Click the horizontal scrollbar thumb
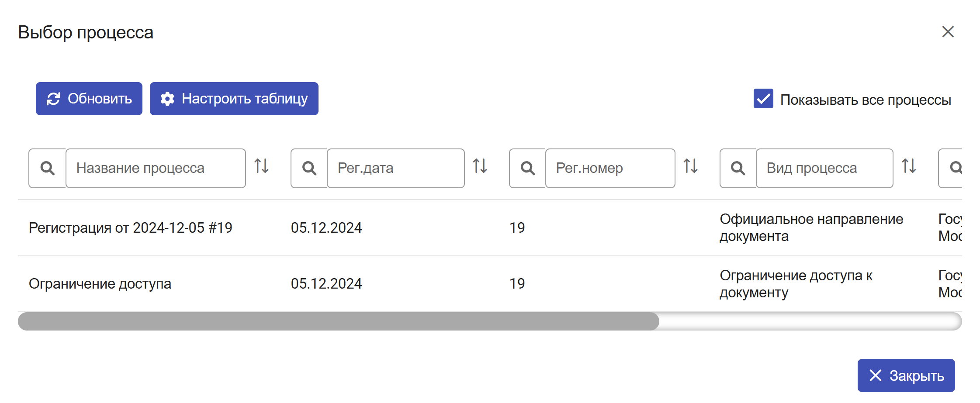980x403 pixels. point(338,321)
